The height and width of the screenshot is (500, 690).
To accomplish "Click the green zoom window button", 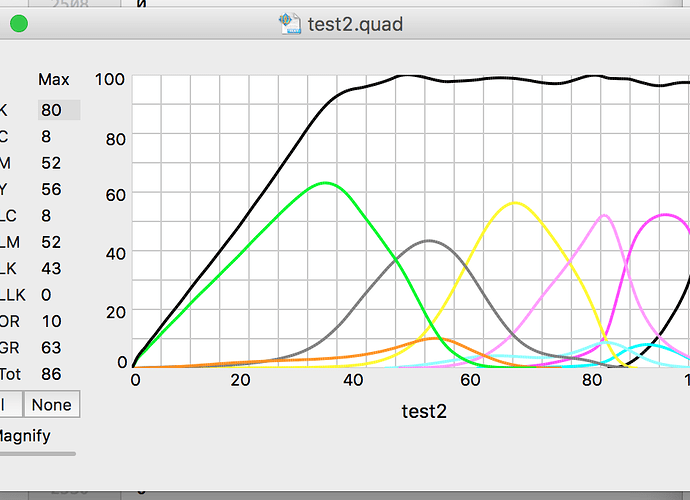I will (18, 23).
